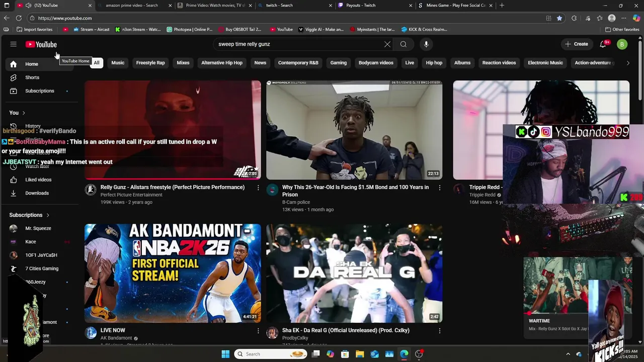Open a new browser tab
The image size is (644, 362).
[x=502, y=6]
